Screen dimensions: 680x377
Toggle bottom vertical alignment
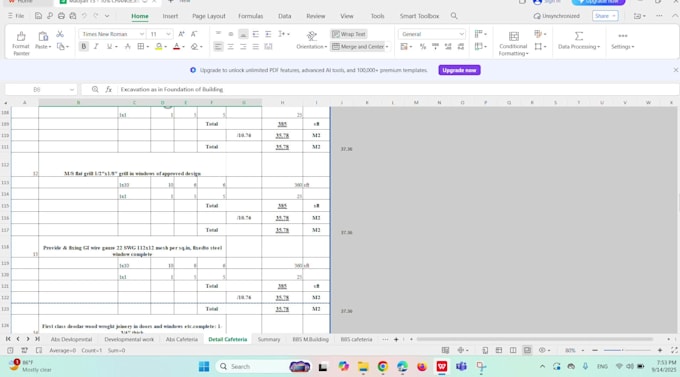coord(243,34)
